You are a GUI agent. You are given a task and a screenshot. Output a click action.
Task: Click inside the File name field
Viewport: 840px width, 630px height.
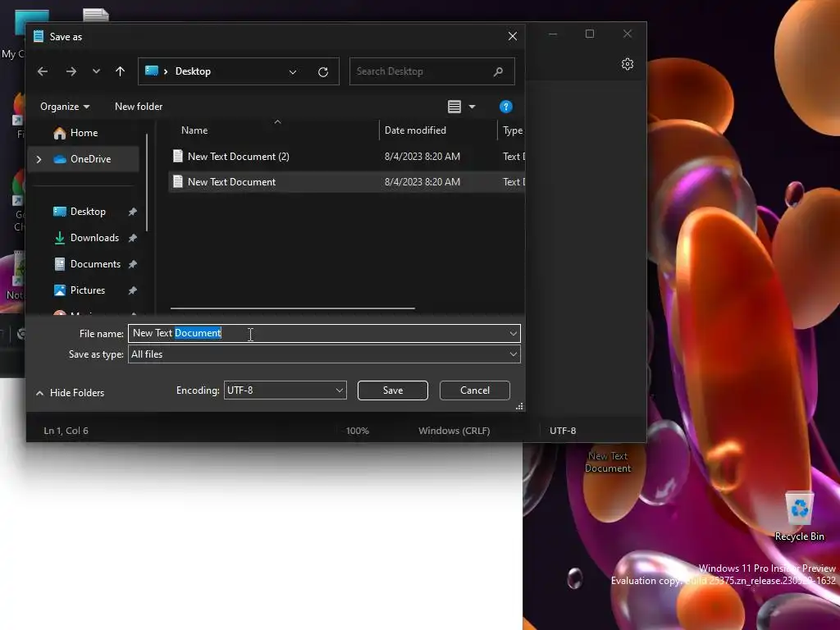[324, 333]
